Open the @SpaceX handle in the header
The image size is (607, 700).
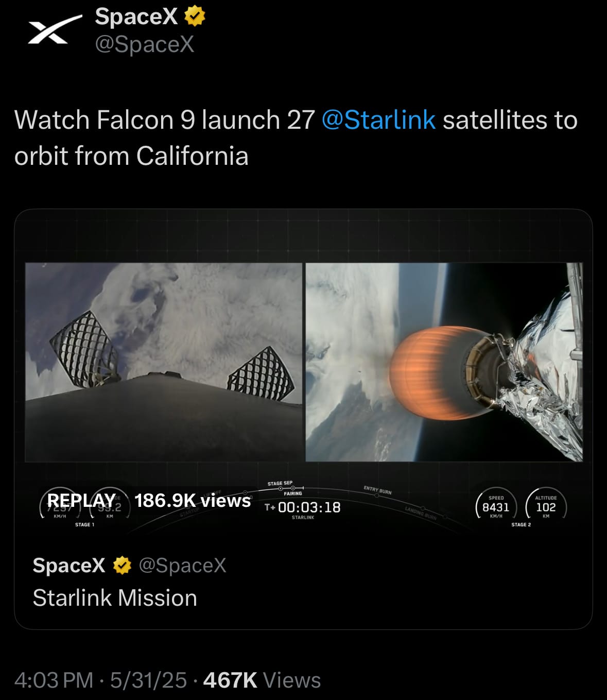[145, 44]
